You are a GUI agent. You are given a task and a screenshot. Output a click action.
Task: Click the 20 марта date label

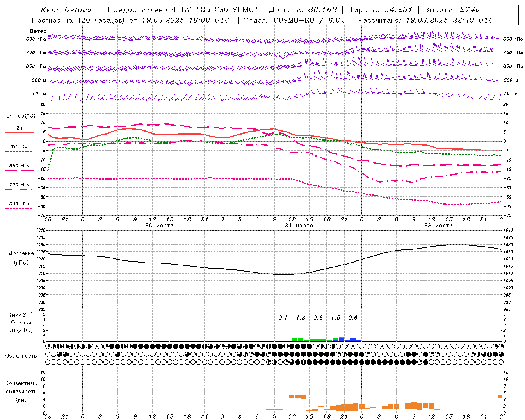pos(160,225)
